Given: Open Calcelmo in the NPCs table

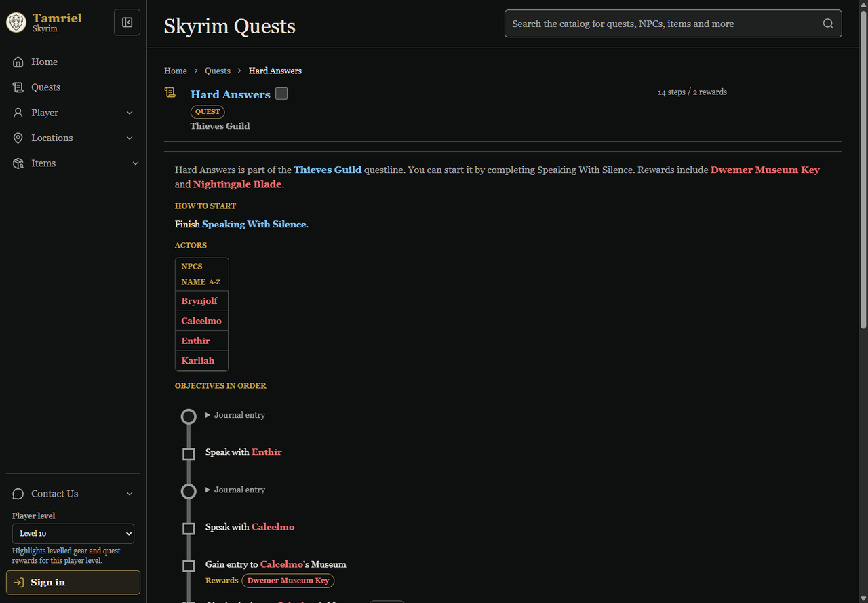Looking at the screenshot, I should 201,321.
